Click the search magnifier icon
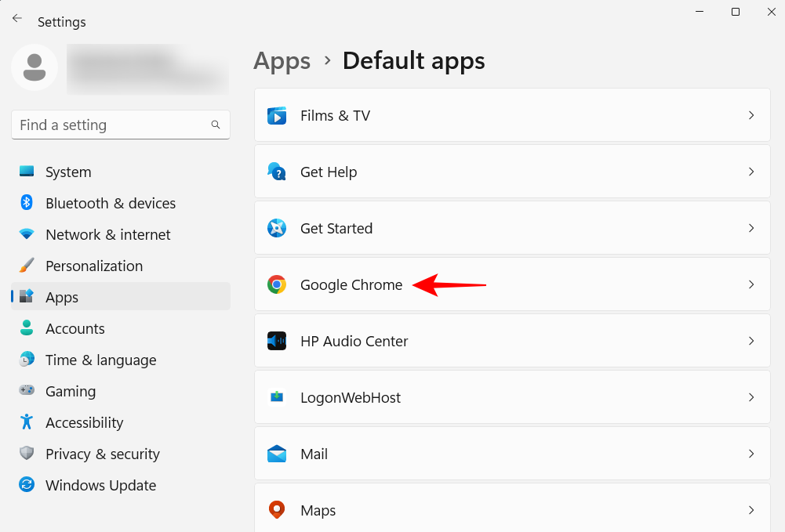The image size is (785, 532). pos(216,125)
